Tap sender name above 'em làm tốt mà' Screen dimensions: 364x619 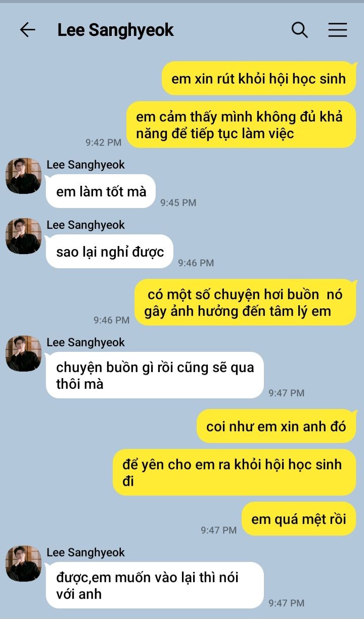(x=85, y=164)
